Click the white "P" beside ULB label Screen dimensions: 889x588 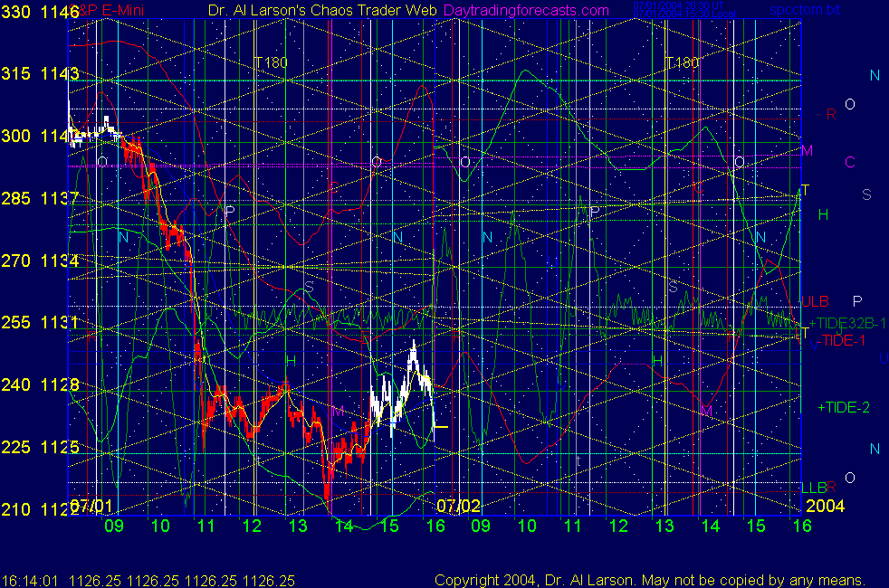coord(857,301)
